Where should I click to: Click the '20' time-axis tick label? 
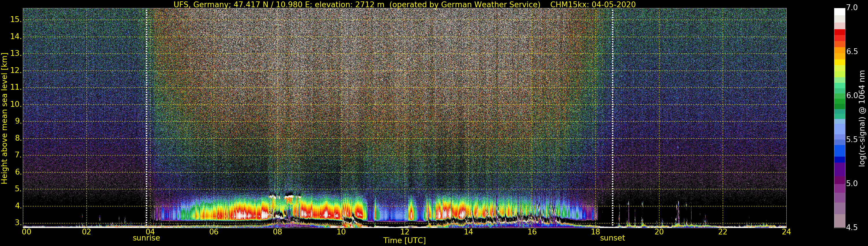click(x=659, y=232)
